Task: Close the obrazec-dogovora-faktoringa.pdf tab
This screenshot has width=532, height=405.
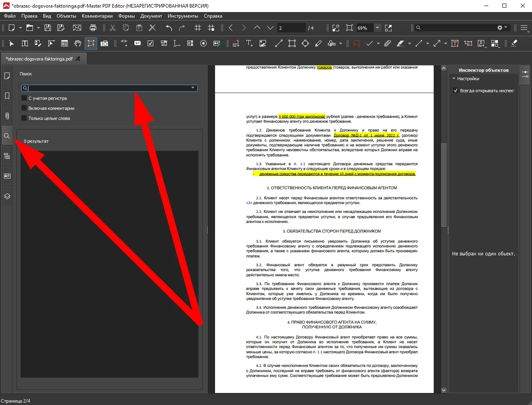Action: pyautogui.click(x=78, y=59)
